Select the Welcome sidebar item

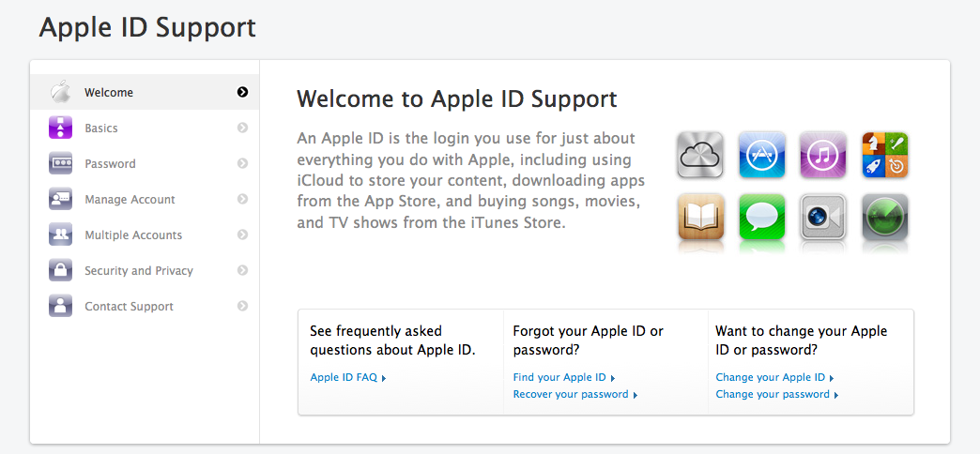click(x=145, y=92)
